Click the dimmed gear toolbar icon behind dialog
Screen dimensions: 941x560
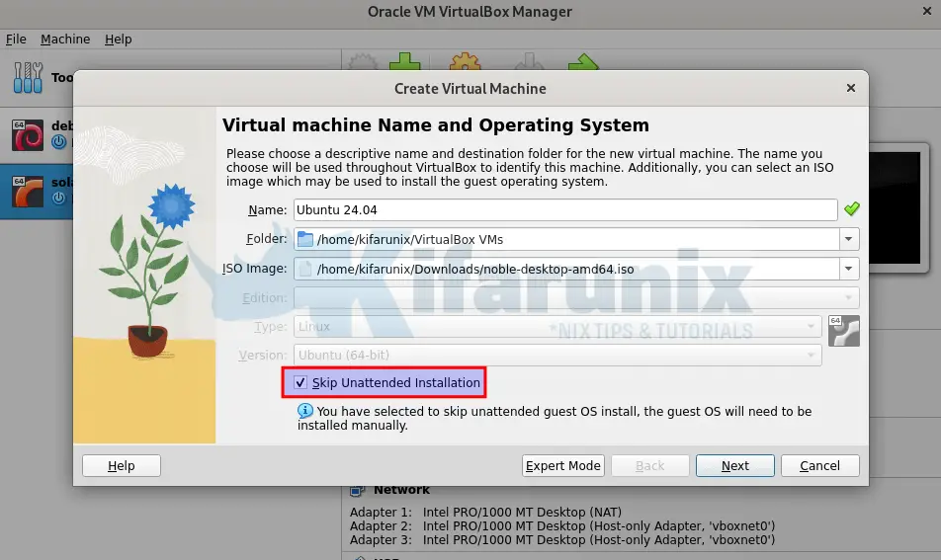(363, 62)
